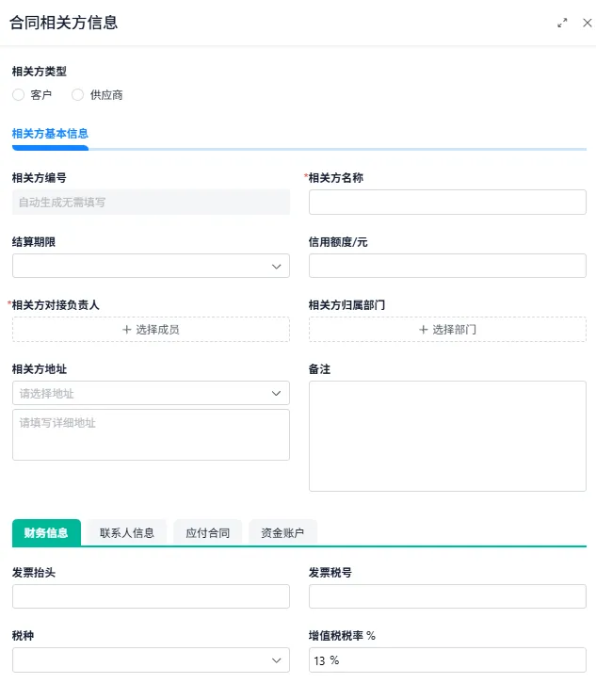
Task: Select the 供应商 radio option
Action: point(78,94)
